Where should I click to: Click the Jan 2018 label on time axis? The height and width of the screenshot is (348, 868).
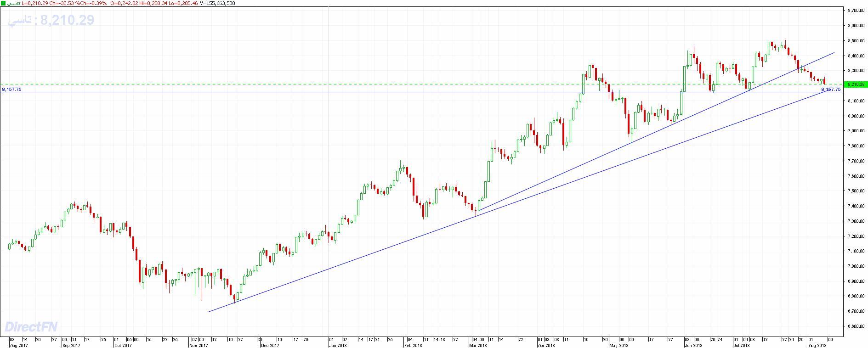(x=338, y=345)
